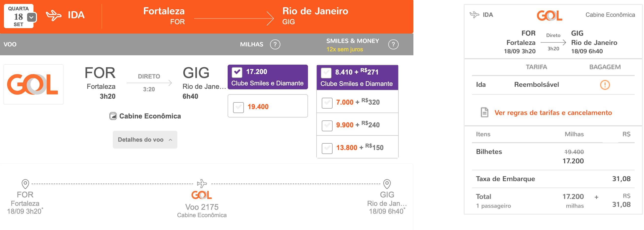
Task: Open Ver regras de tarifas e cancelamento
Action: pyautogui.click(x=553, y=113)
